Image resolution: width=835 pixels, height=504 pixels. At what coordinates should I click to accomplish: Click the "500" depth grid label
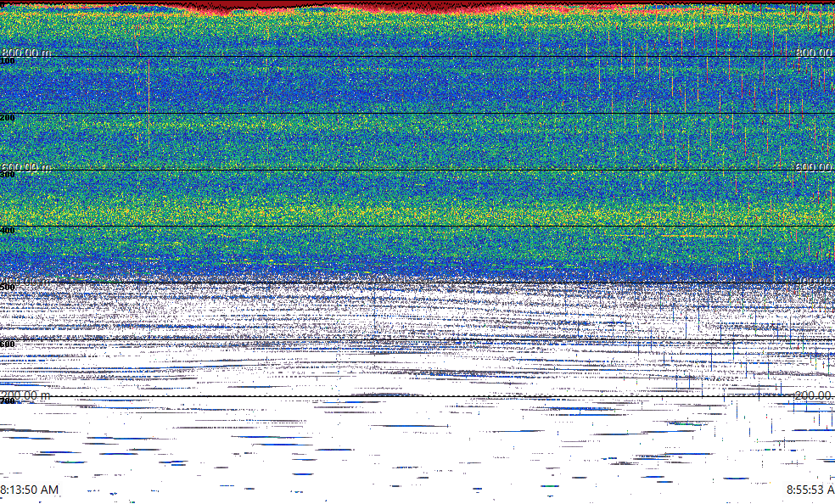8,288
